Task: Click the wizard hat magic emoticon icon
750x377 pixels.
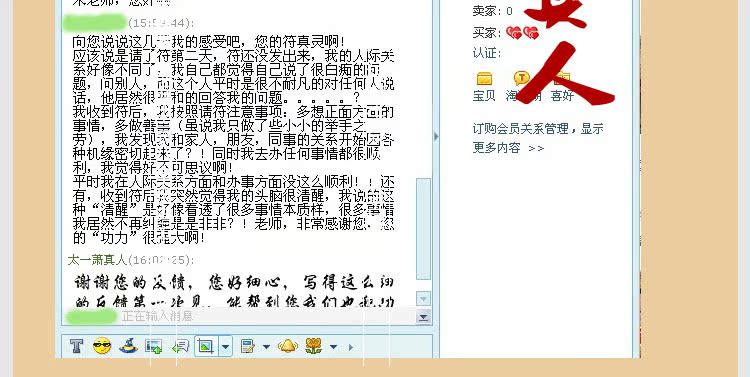Action: point(128,345)
